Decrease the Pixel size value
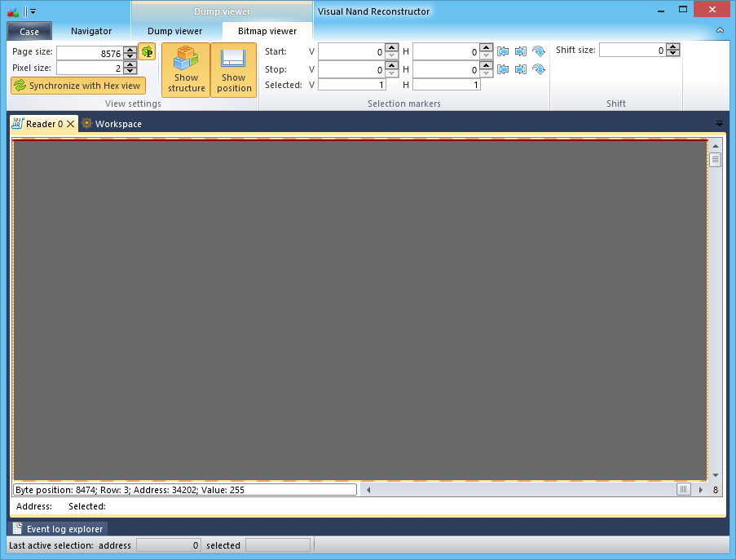 [130, 72]
